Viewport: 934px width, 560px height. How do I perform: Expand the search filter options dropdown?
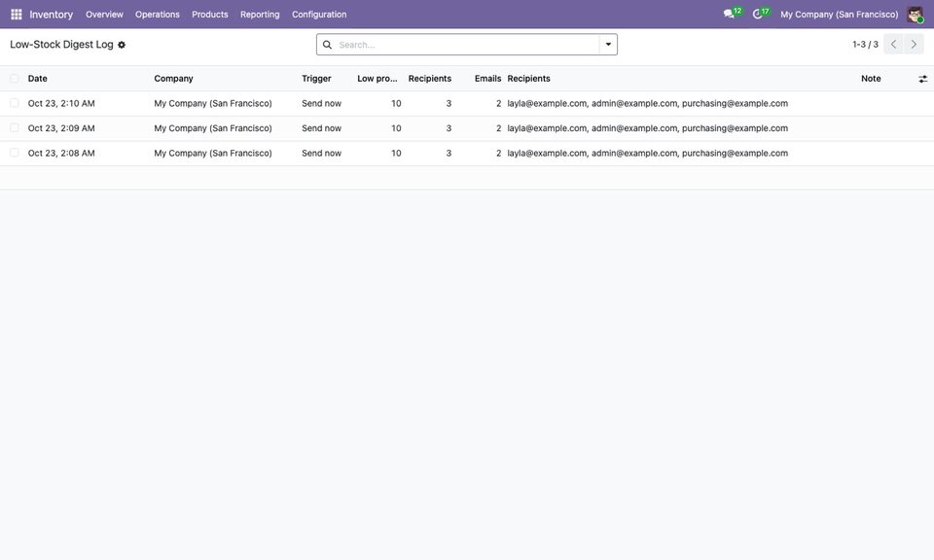[608, 45]
